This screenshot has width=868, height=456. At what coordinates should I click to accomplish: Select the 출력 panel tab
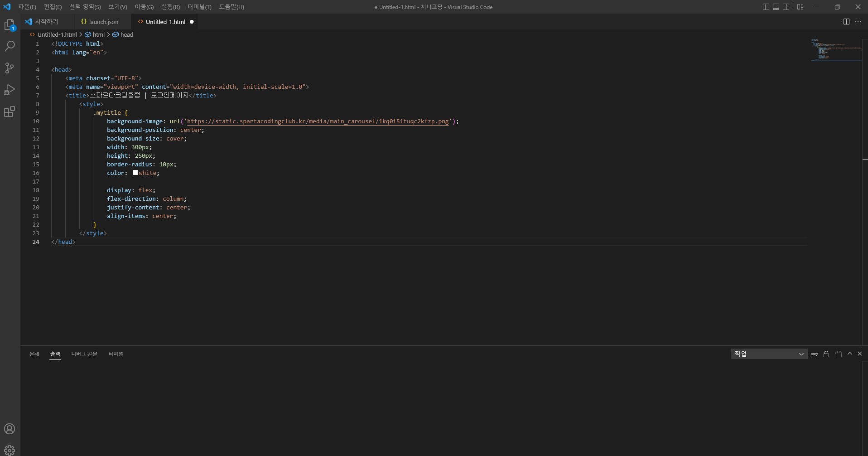(55, 354)
